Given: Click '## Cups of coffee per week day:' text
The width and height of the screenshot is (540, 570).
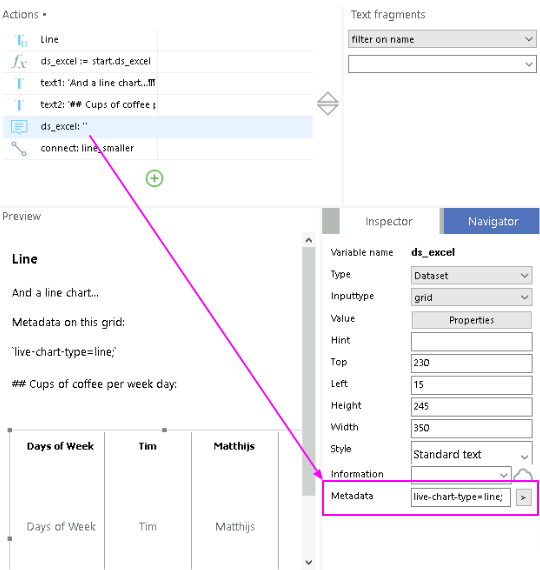Looking at the screenshot, I should pos(95,384).
